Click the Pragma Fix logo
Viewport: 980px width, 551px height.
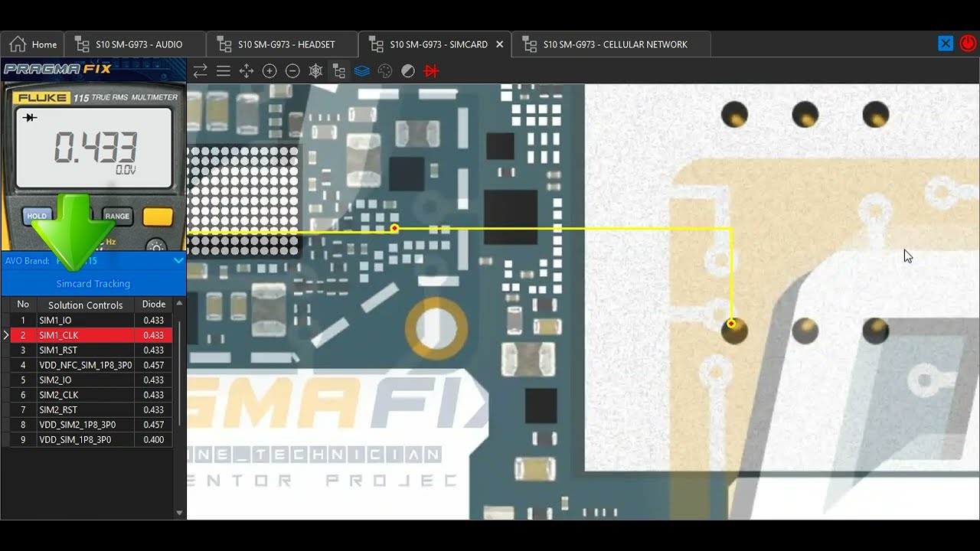[x=58, y=69]
